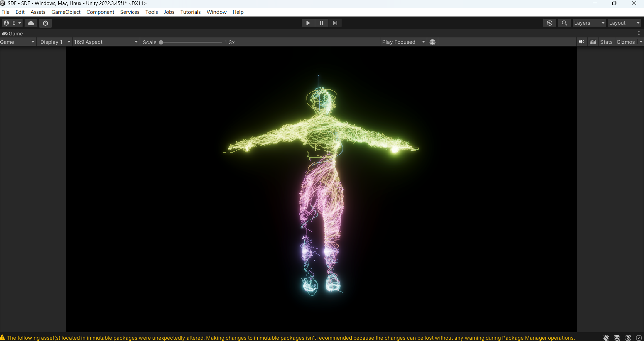The image size is (644, 341).
Task: Open the Unity Search magnifier
Action: point(565,23)
